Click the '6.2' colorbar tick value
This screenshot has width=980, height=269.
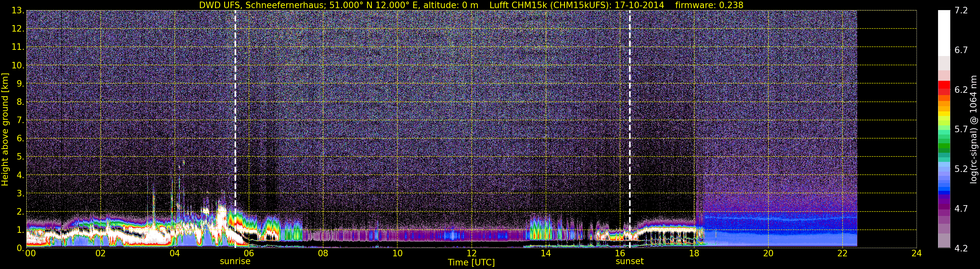961,90
